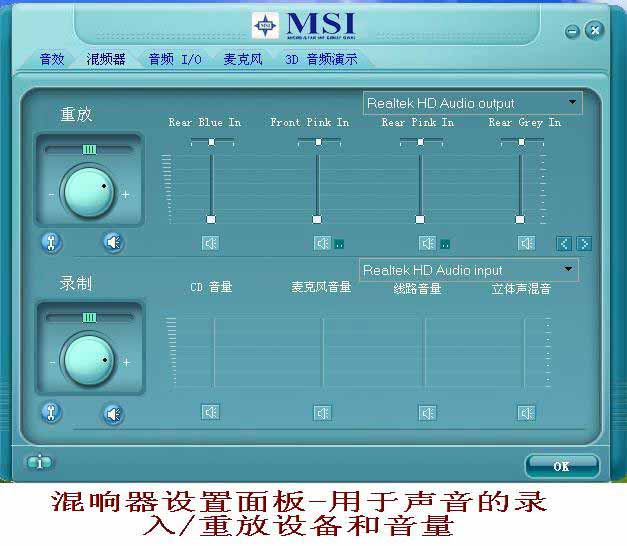Click the Rear Pink In volume slider handle
This screenshot has height=546, width=627.
(x=420, y=219)
